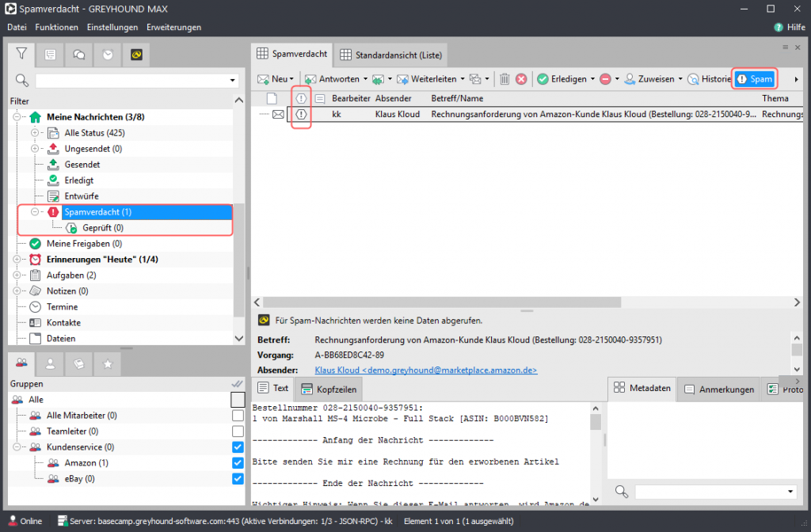
Task: Click the trash delete toolbar icon
Action: point(504,79)
